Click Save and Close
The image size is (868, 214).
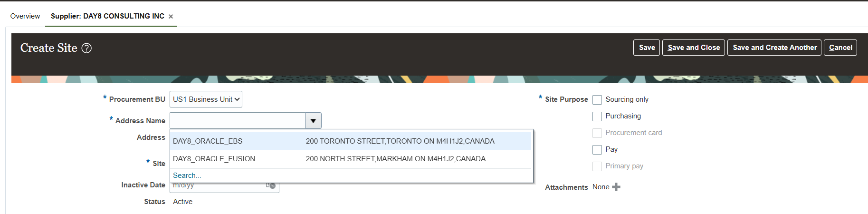coord(694,48)
